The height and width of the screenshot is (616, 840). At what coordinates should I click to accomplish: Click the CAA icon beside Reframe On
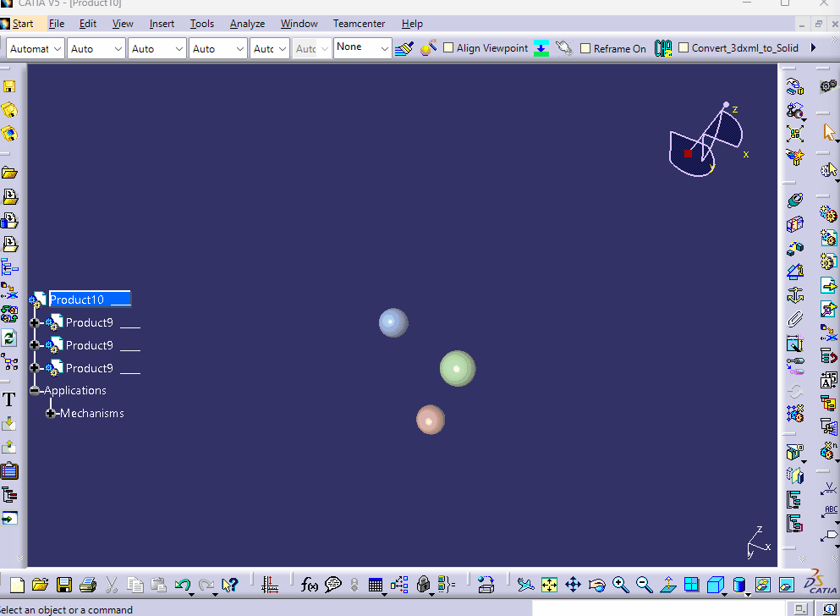[662, 48]
